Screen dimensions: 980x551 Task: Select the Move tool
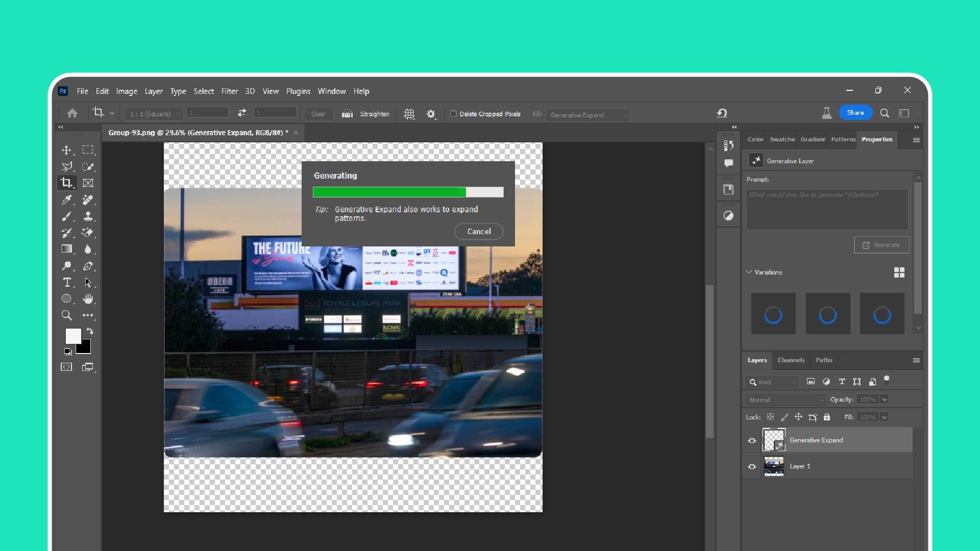[66, 149]
